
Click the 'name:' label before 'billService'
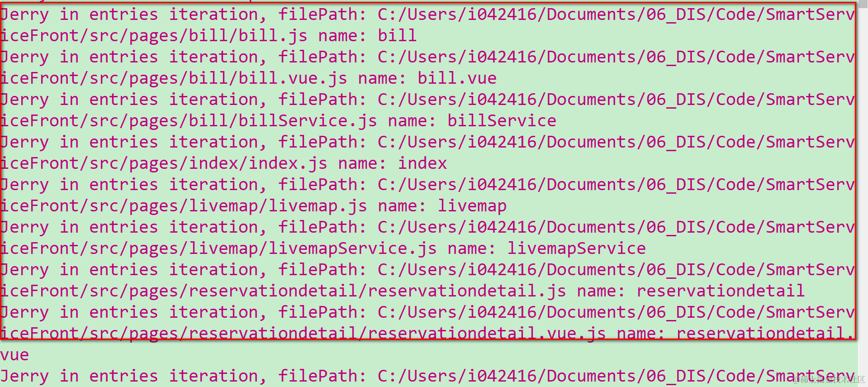[413, 121]
